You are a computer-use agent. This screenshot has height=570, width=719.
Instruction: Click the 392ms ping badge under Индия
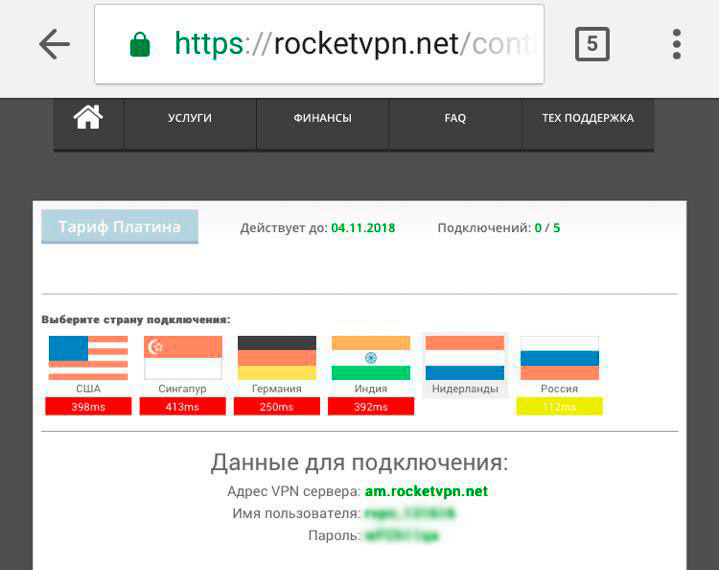371,407
